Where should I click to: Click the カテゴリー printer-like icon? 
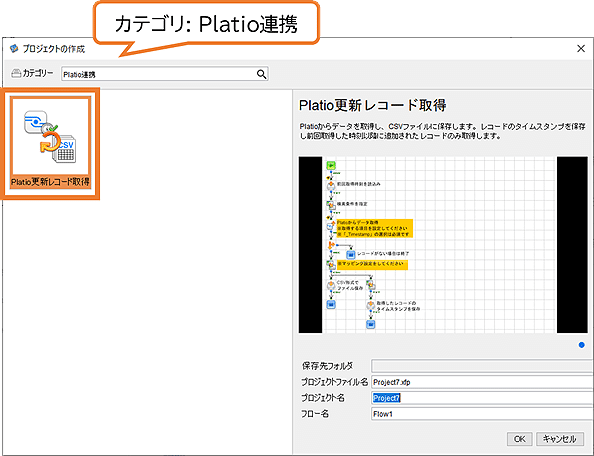tap(16, 73)
